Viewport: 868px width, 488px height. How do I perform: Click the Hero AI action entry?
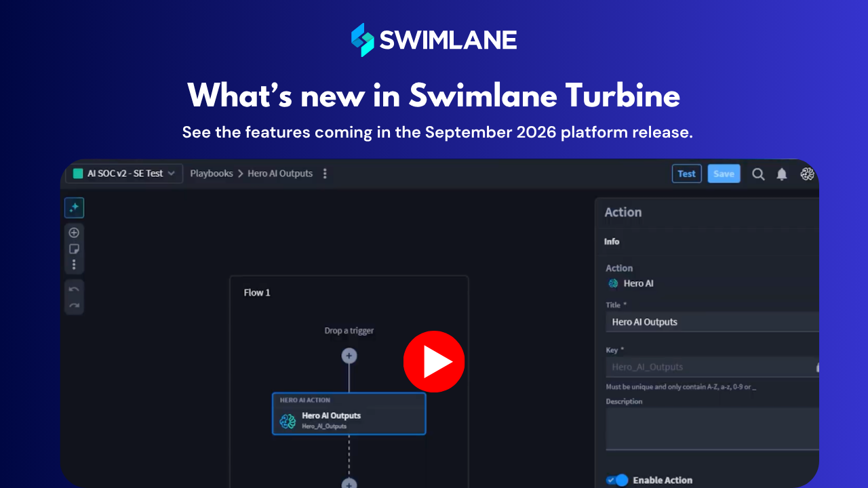coord(630,283)
